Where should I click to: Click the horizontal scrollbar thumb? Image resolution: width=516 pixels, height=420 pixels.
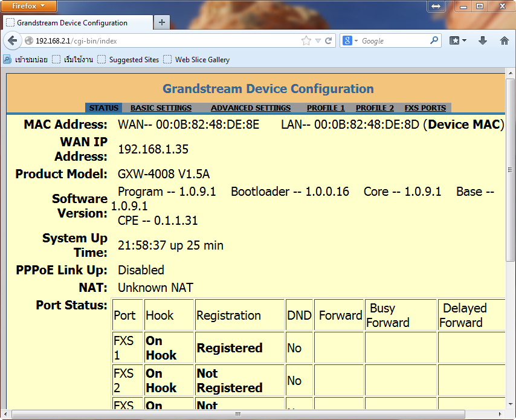point(238,414)
